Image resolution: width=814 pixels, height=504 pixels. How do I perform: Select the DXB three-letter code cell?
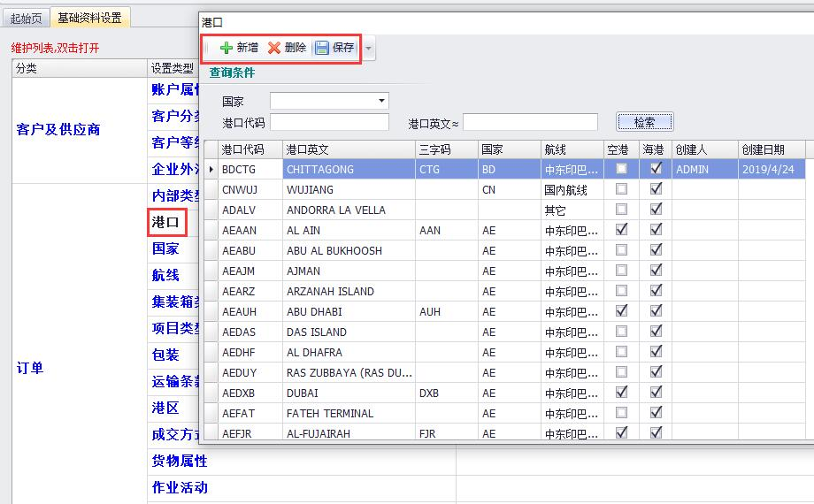[x=447, y=393]
